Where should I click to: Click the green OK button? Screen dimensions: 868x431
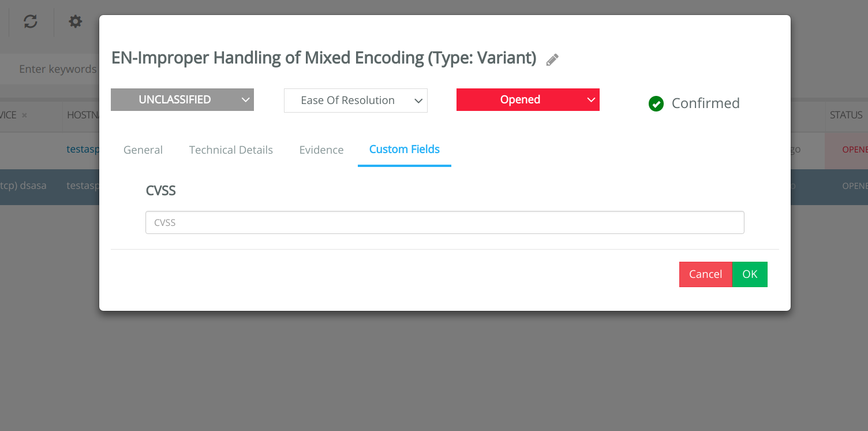pyautogui.click(x=750, y=274)
